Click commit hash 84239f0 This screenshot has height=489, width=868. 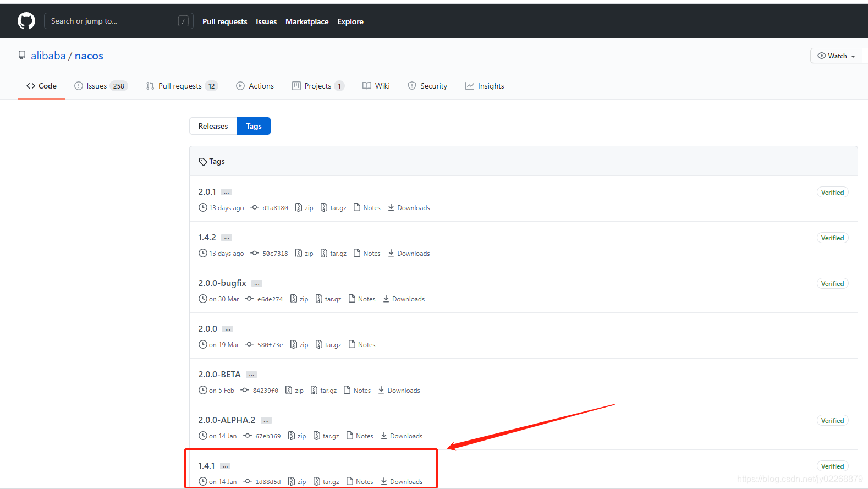pos(266,391)
